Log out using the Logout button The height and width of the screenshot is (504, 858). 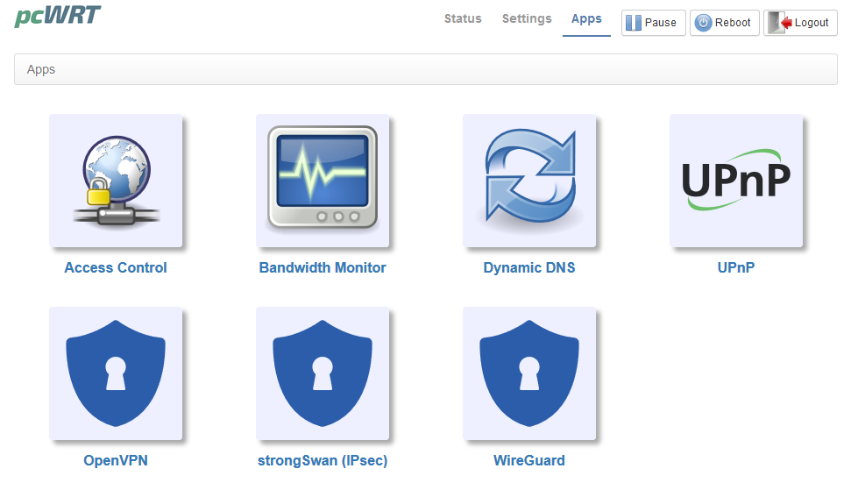[x=800, y=23]
